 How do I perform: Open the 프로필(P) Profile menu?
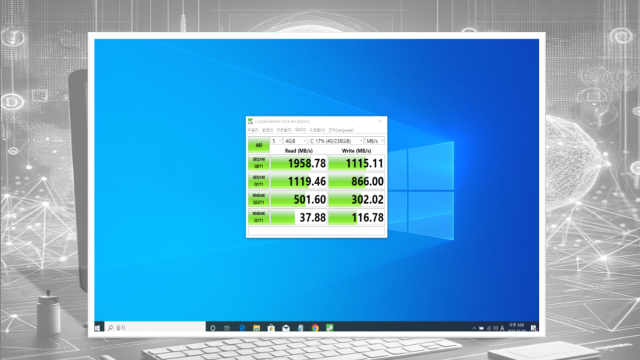284,130
